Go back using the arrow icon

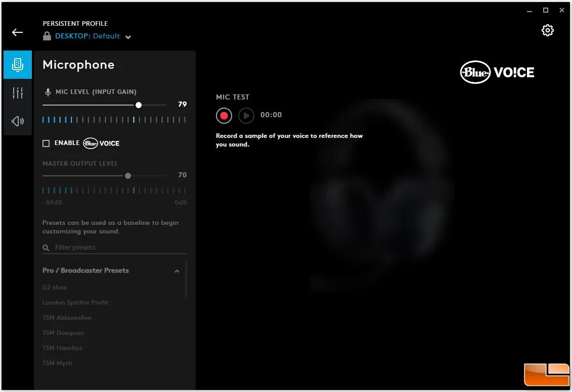coord(17,32)
